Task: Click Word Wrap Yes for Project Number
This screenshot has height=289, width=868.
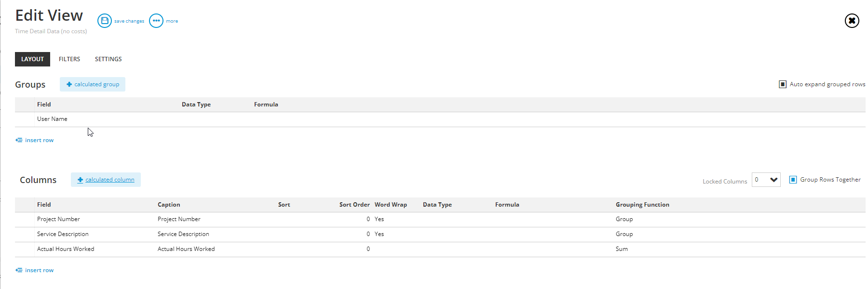Action: pos(379,219)
